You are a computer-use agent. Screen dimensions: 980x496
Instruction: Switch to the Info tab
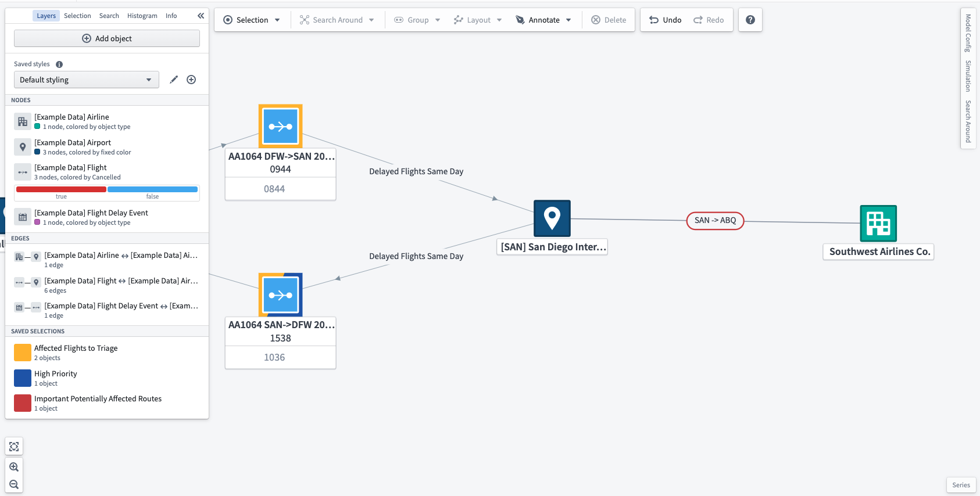click(x=171, y=16)
